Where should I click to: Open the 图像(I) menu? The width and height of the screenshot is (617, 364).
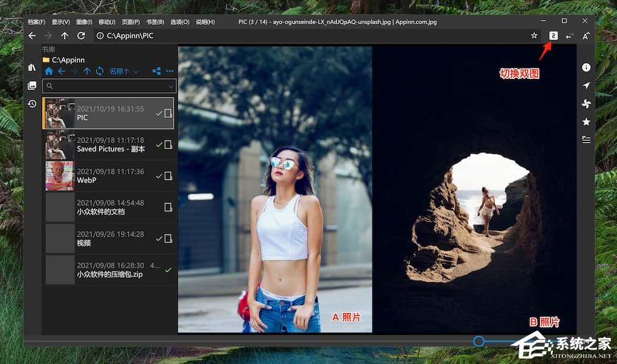point(84,22)
